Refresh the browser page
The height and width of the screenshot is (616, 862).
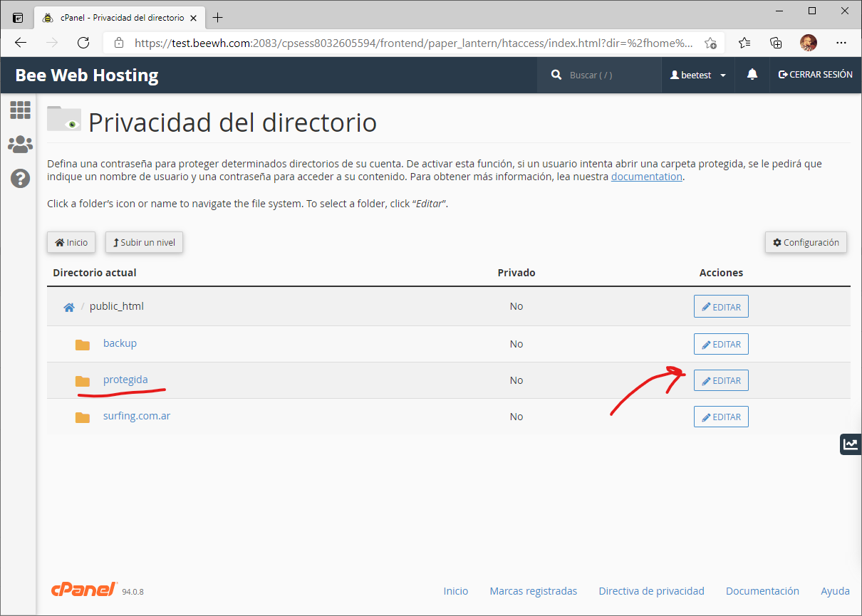point(83,43)
